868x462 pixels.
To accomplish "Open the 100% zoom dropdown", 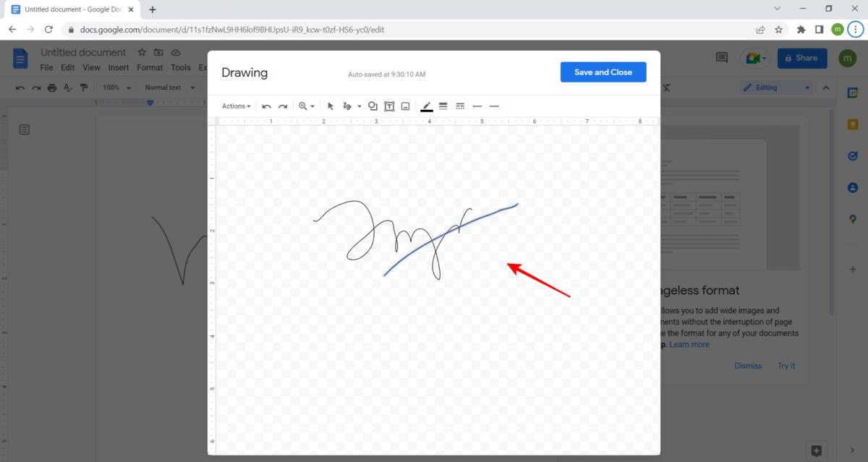I will point(117,87).
